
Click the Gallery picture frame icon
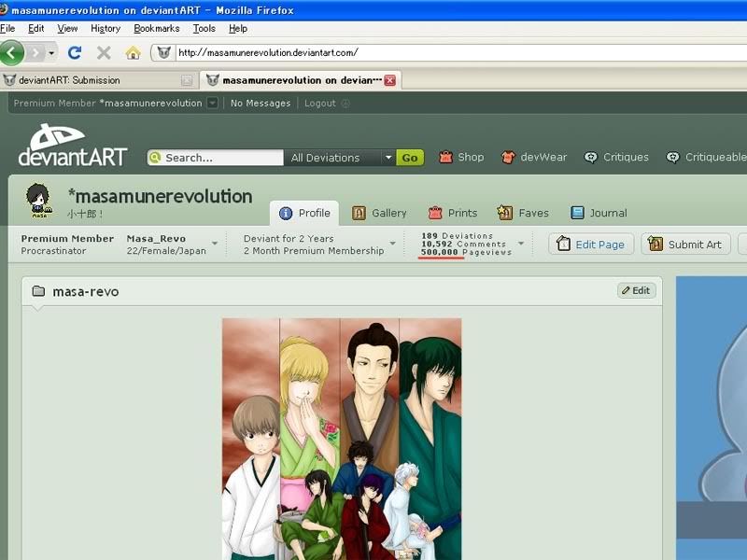359,213
